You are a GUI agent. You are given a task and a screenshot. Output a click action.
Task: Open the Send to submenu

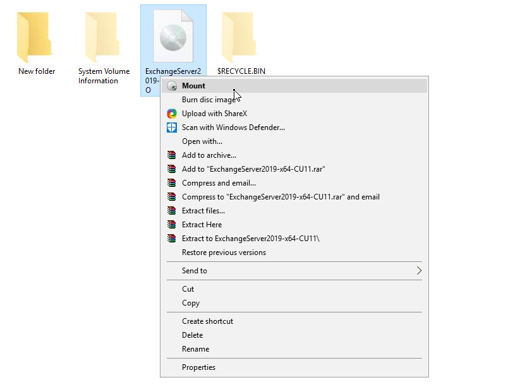click(294, 271)
